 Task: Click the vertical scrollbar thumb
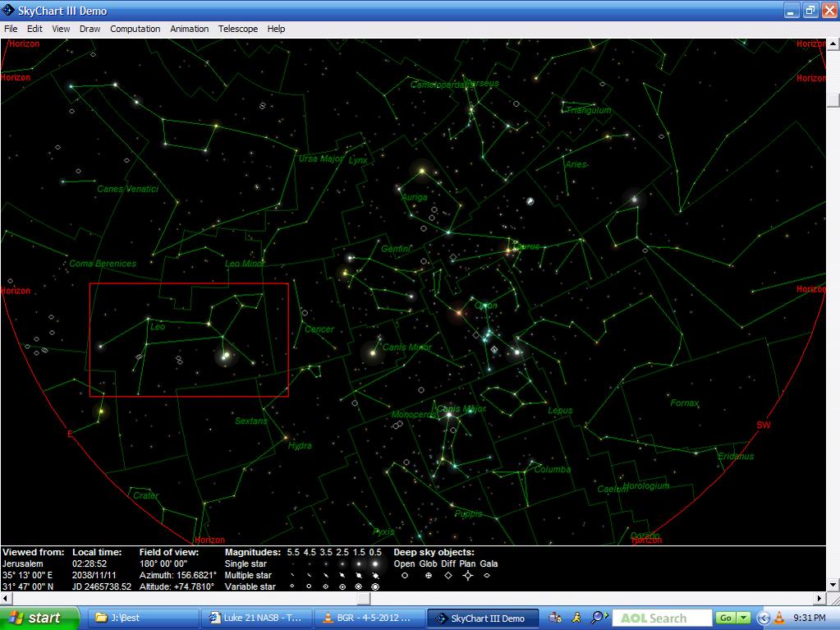[x=833, y=100]
